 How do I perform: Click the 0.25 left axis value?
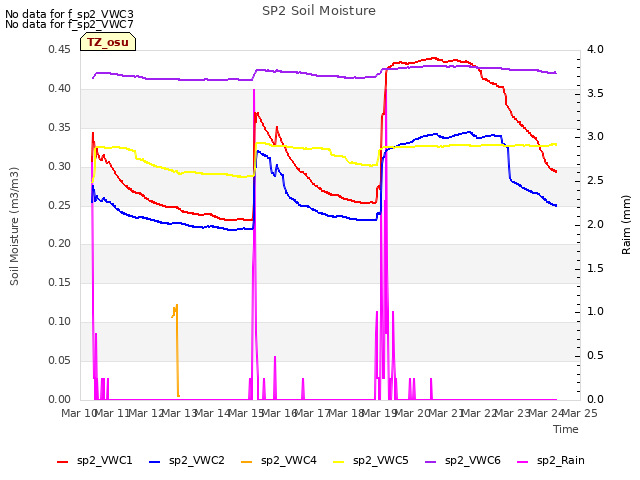60,205
